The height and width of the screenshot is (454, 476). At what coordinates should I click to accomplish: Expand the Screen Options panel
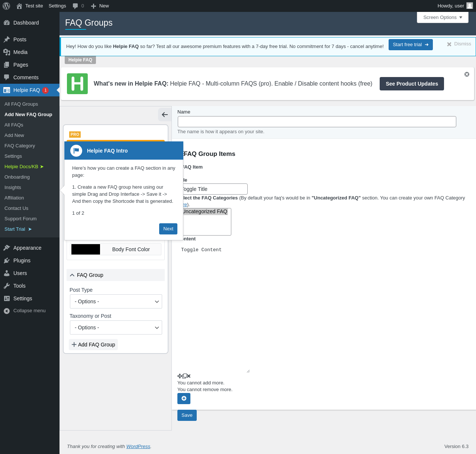(x=443, y=17)
